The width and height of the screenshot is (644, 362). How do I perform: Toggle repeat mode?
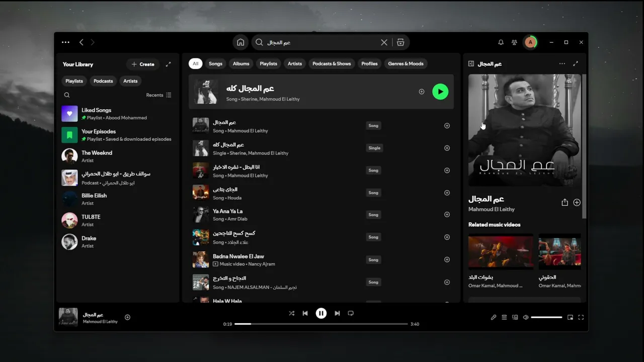(x=351, y=313)
